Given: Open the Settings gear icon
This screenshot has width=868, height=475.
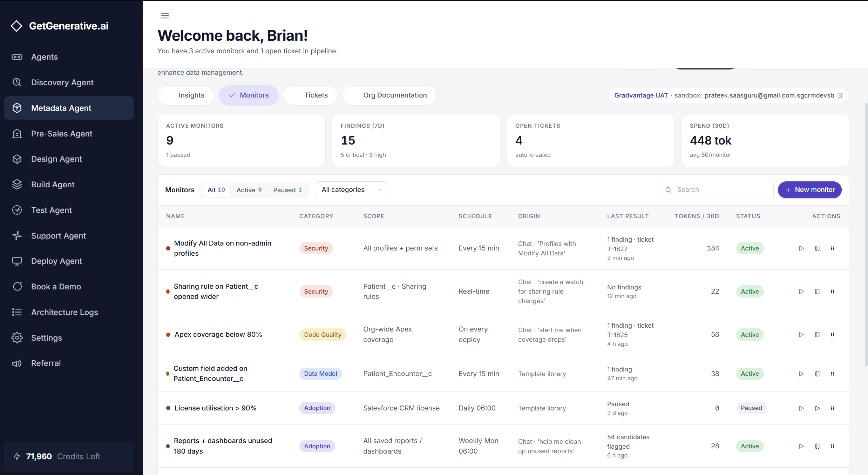Looking at the screenshot, I should [17, 338].
